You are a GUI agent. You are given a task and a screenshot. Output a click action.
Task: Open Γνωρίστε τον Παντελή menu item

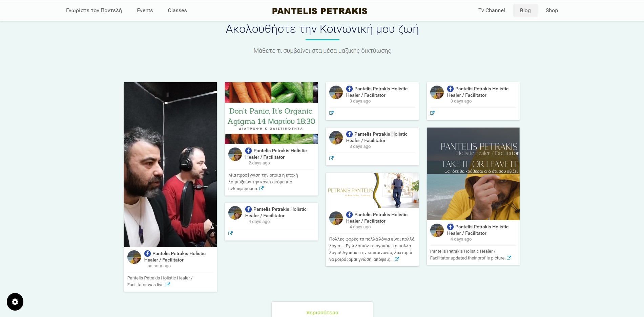[94, 10]
